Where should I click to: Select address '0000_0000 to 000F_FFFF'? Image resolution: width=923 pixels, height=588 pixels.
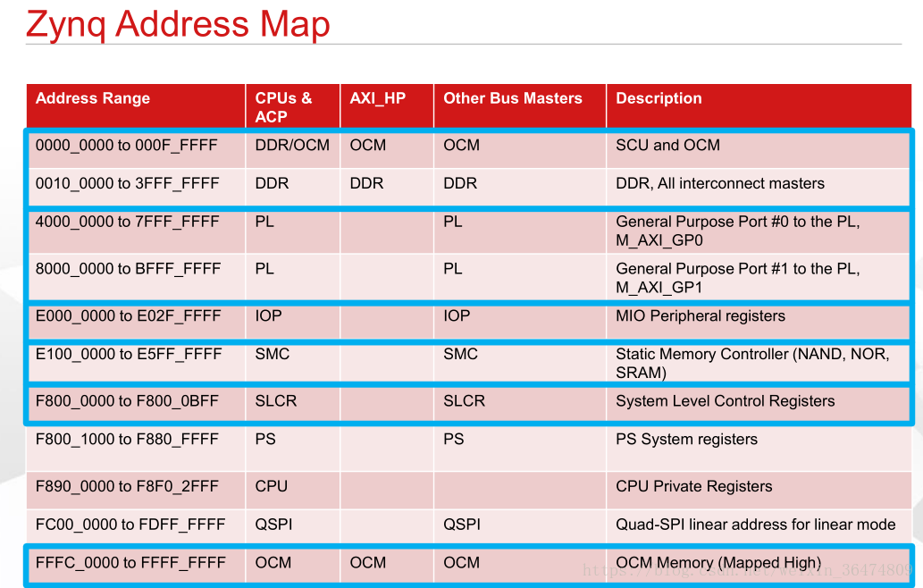pyautogui.click(x=127, y=146)
